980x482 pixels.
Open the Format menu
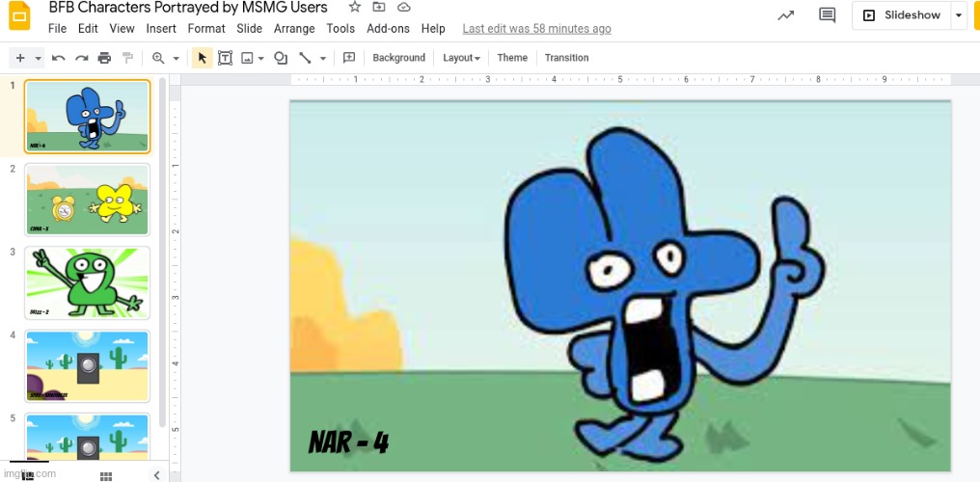tap(206, 29)
